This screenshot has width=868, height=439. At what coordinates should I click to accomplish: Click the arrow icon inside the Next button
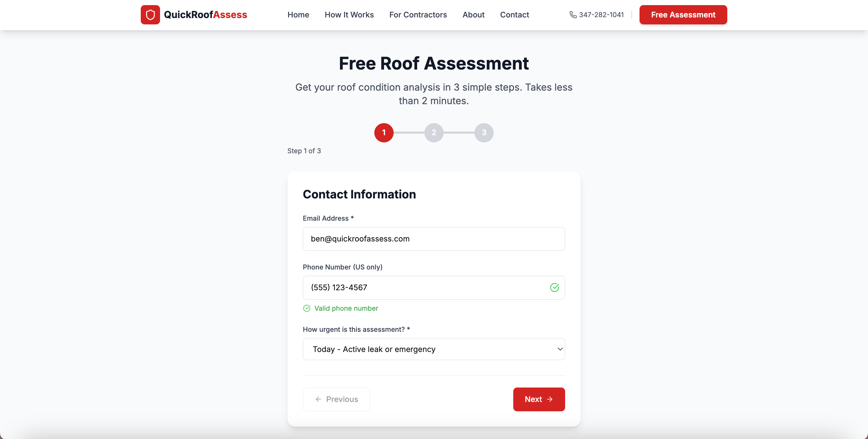click(550, 399)
